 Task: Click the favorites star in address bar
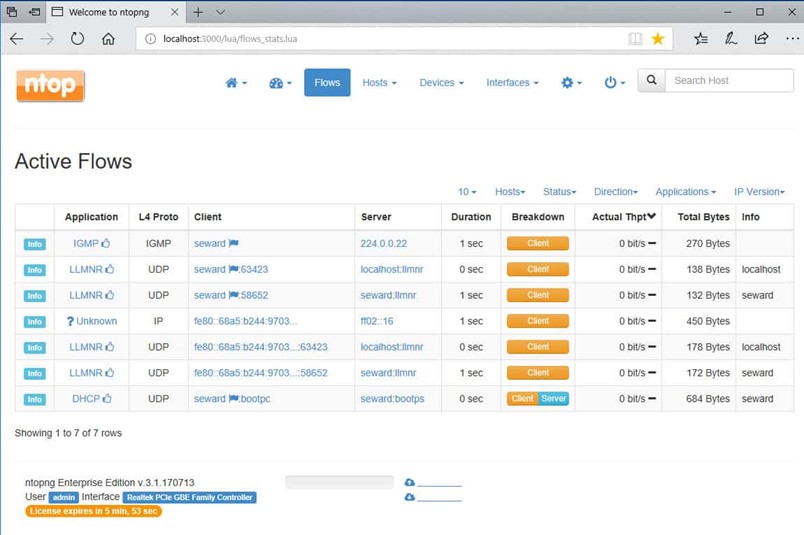(x=657, y=39)
